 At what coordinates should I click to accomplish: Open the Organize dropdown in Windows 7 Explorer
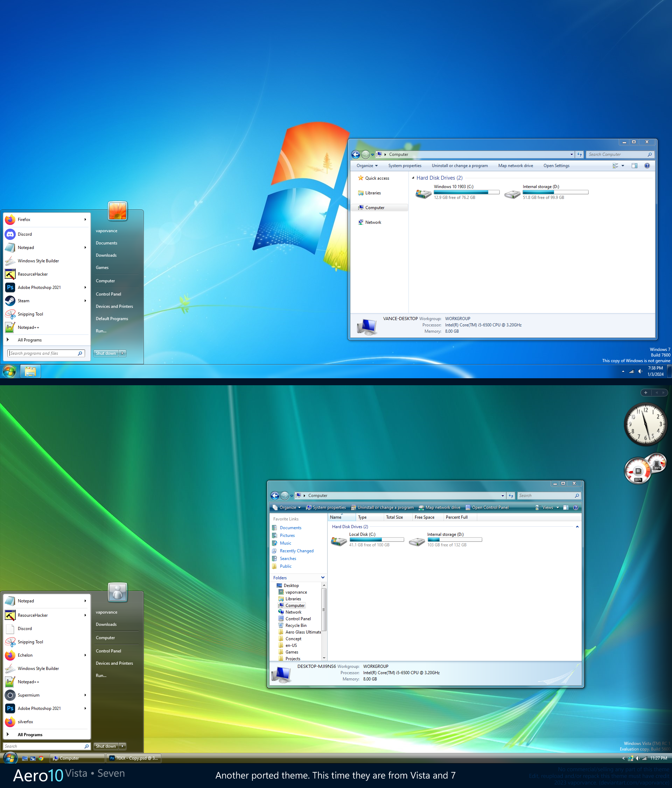point(367,166)
